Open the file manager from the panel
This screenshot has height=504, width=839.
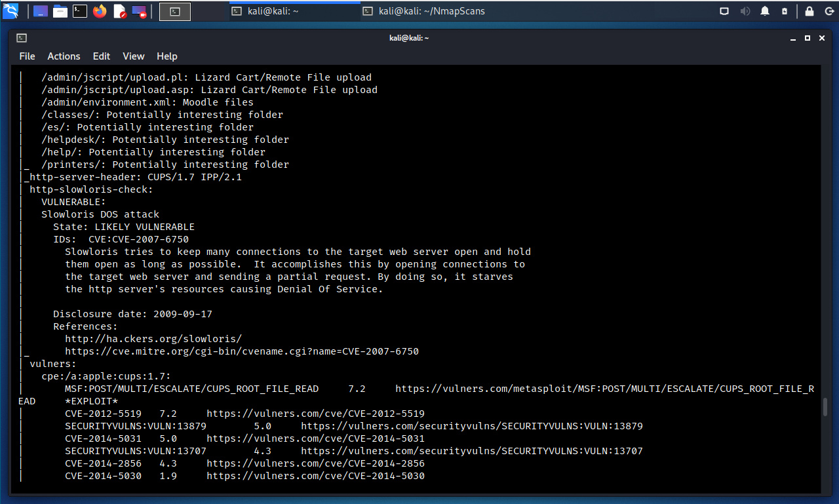pos(60,11)
